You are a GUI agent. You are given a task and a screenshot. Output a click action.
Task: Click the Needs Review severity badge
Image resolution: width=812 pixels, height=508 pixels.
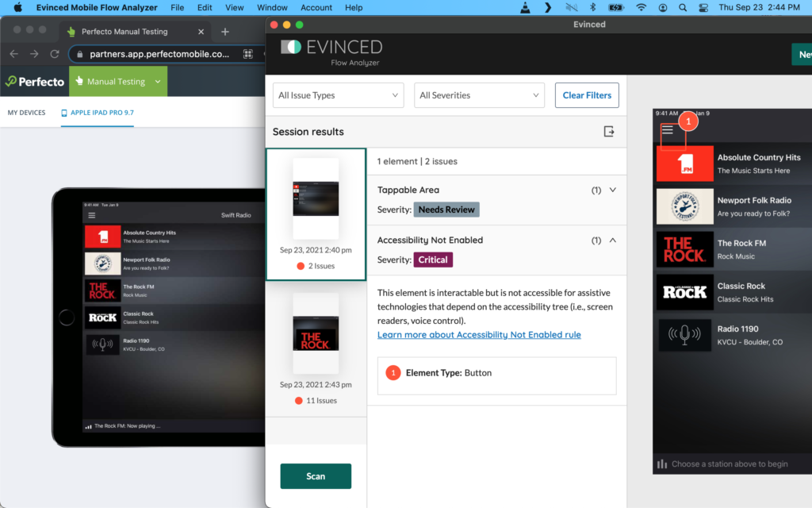coord(446,210)
